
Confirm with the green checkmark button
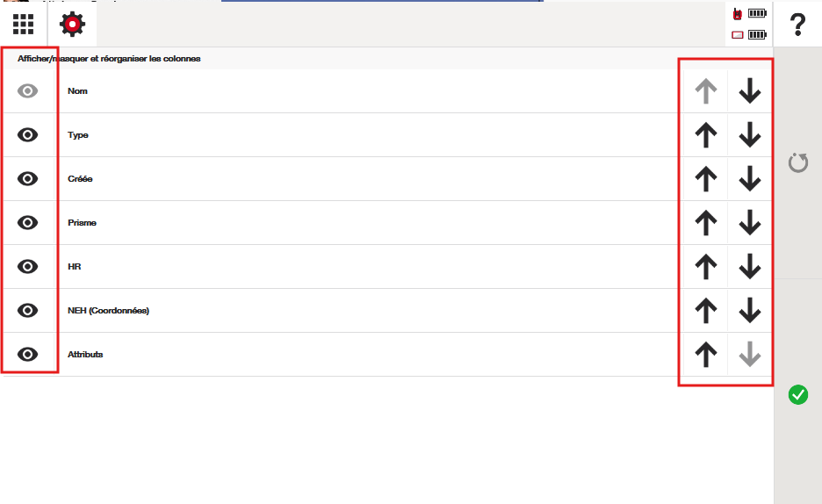(x=797, y=394)
